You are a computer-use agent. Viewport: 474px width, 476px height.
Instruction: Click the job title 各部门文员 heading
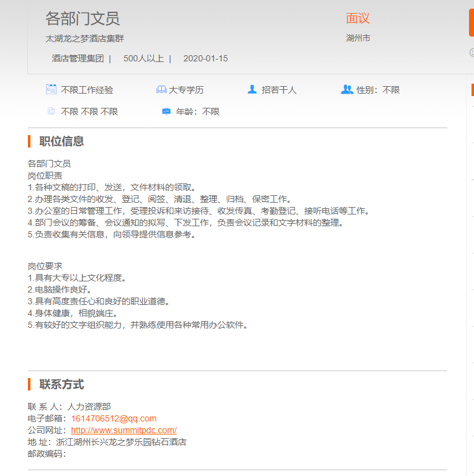(83, 19)
